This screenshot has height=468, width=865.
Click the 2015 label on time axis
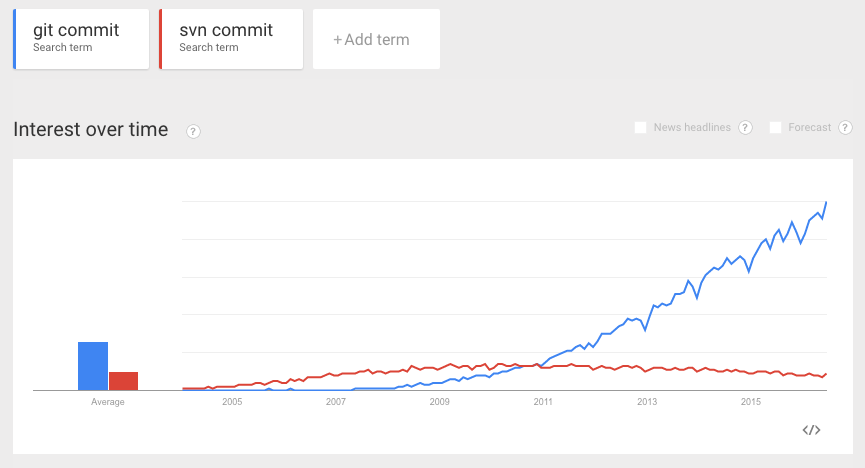click(751, 402)
